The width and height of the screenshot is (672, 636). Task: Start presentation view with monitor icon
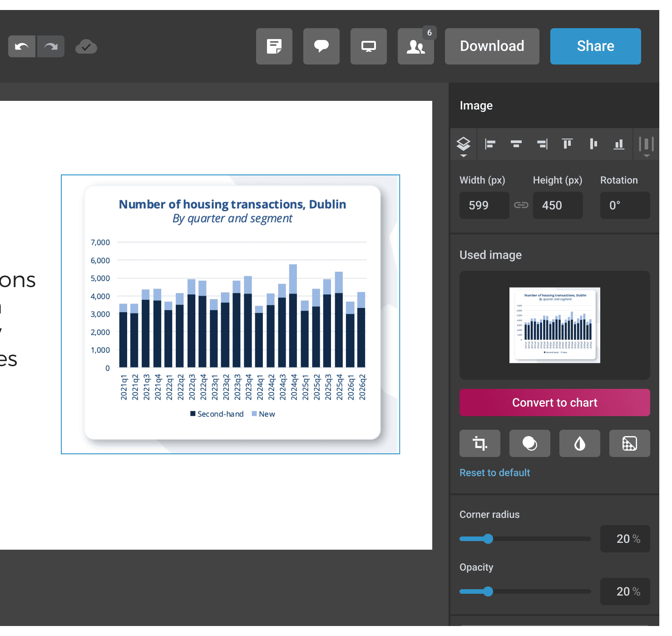click(369, 46)
